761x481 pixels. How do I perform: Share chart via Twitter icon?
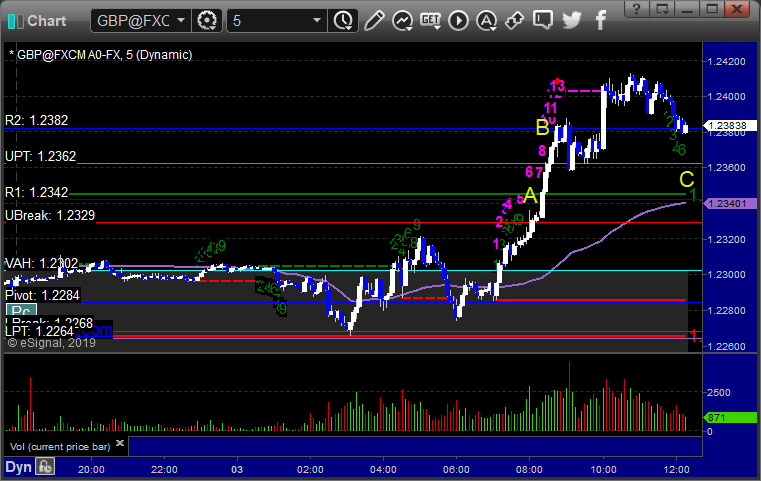572,20
